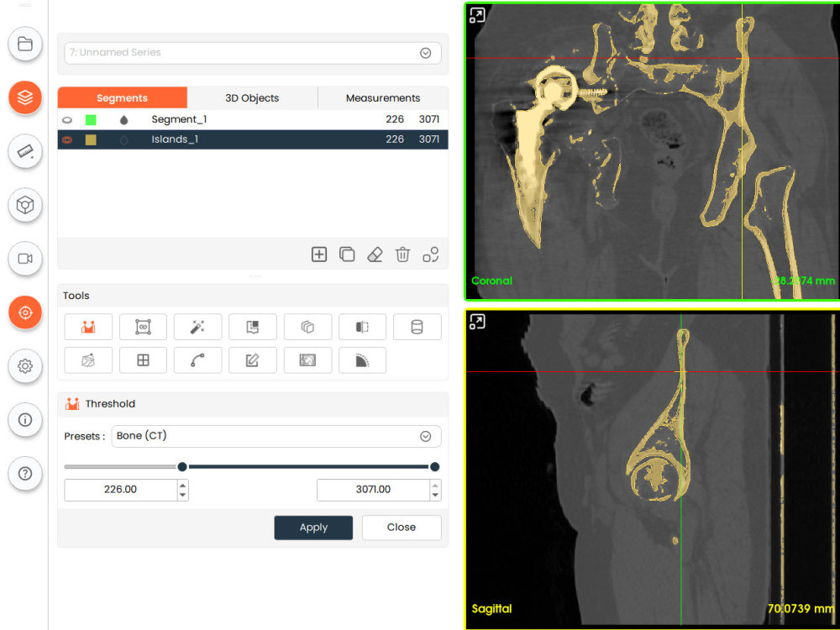Open the 3D Objects cube tool in sidebar
Viewport: 840px width, 630px height.
24,205
